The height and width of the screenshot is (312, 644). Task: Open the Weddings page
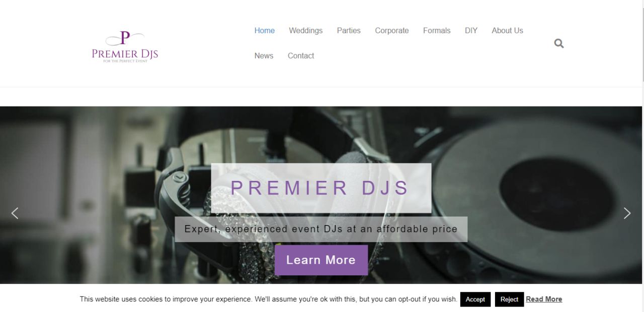306,31
